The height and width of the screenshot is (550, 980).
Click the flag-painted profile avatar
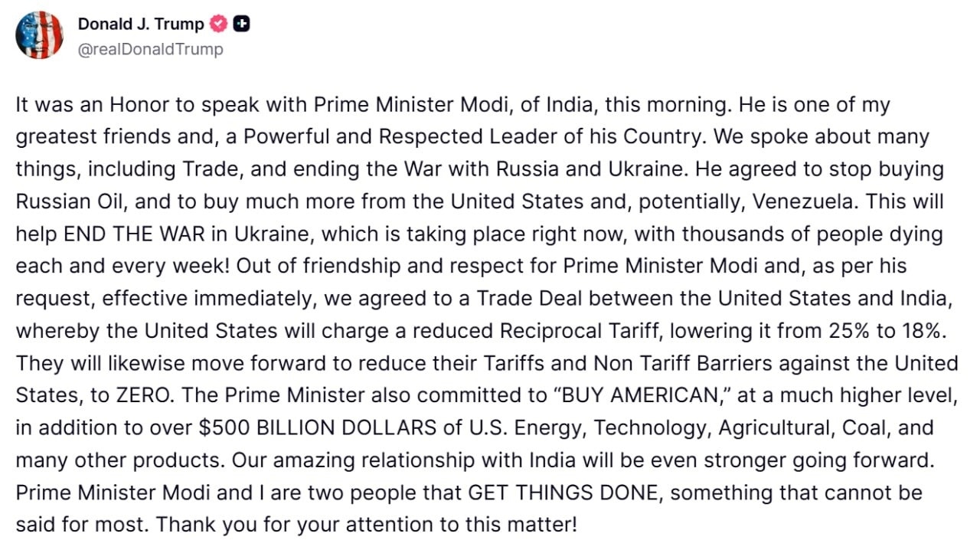[39, 35]
